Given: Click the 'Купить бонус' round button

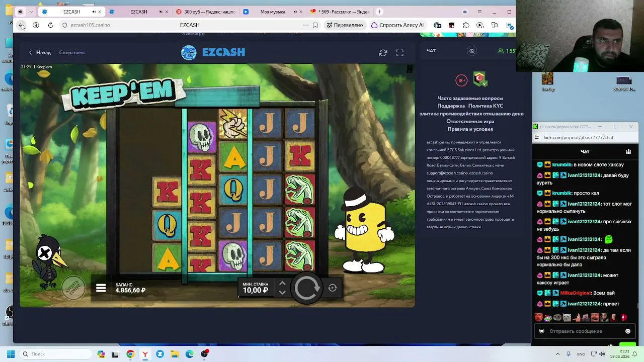Looking at the screenshot, I should pos(73,288).
